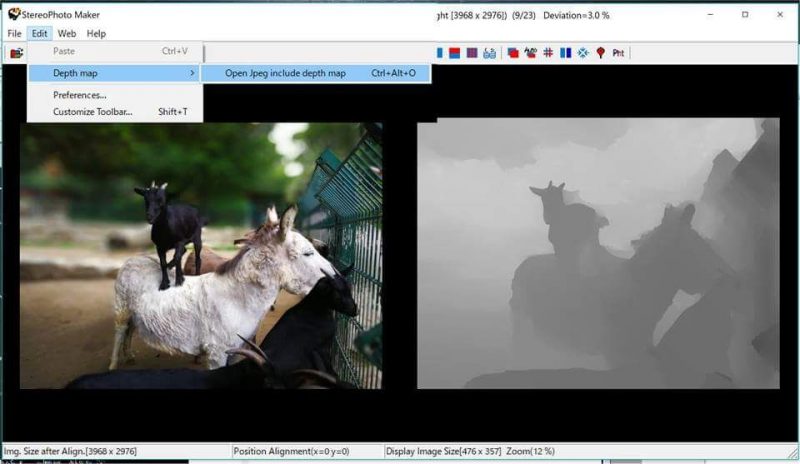The height and width of the screenshot is (464, 800).
Task: Click the overlapping red-blue squares icon
Action: point(513,53)
